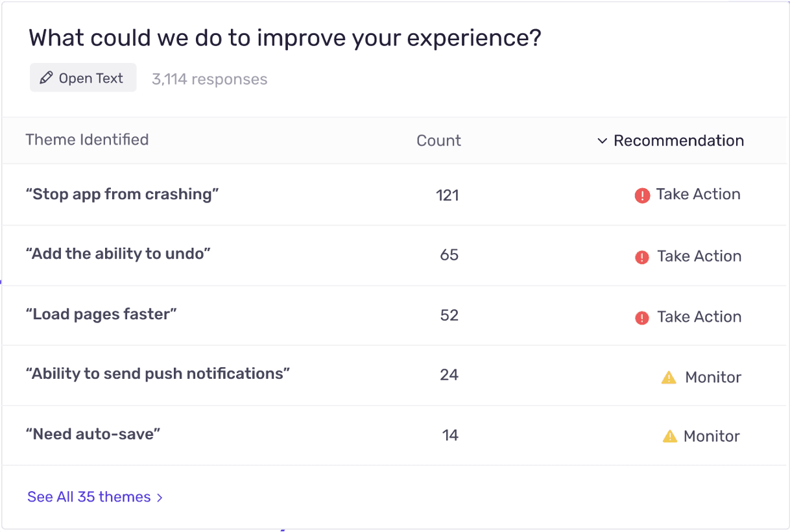Click the yellow warning triangle for push notifications
The image size is (790, 532).
(668, 377)
